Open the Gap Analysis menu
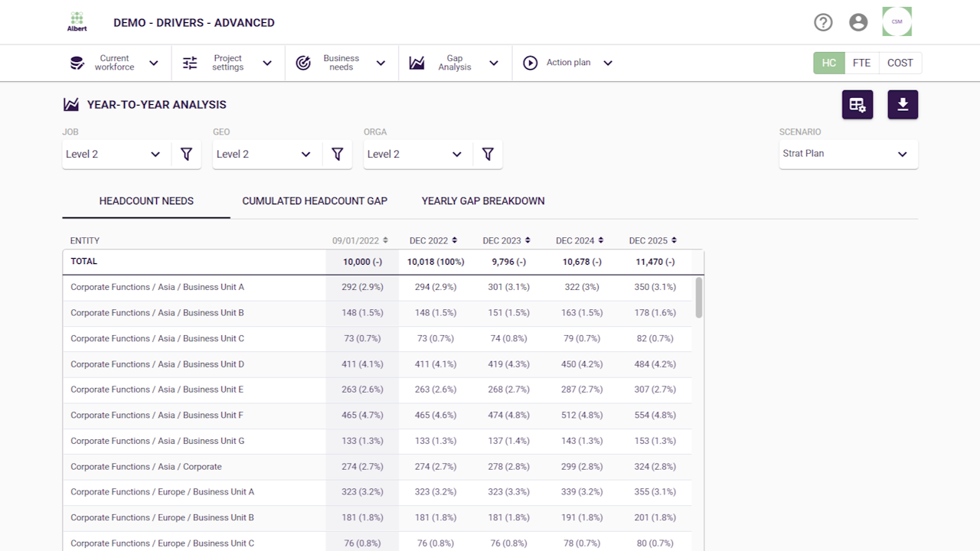980x551 pixels. 454,63
